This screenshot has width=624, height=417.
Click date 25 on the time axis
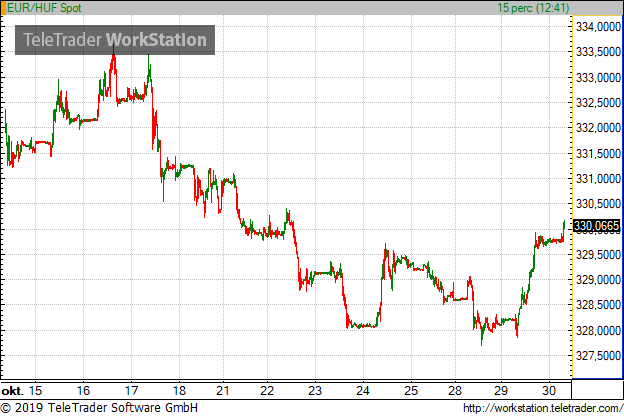point(411,391)
